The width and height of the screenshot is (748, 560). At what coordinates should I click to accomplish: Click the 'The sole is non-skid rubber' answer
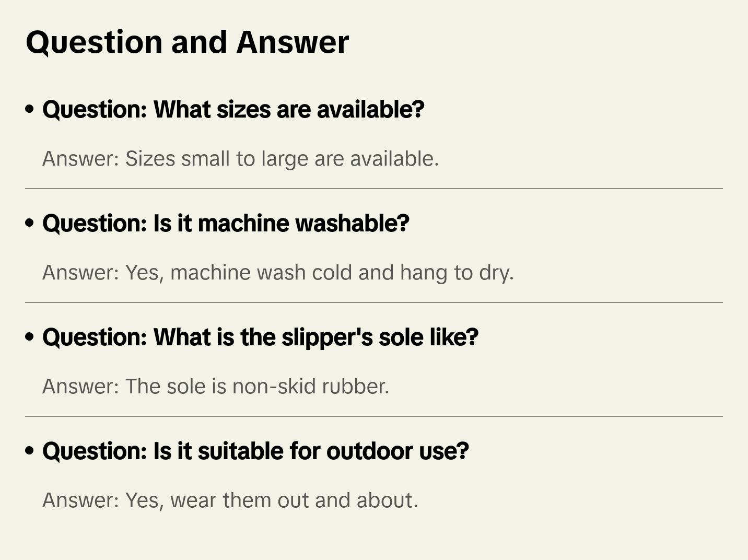pos(216,387)
